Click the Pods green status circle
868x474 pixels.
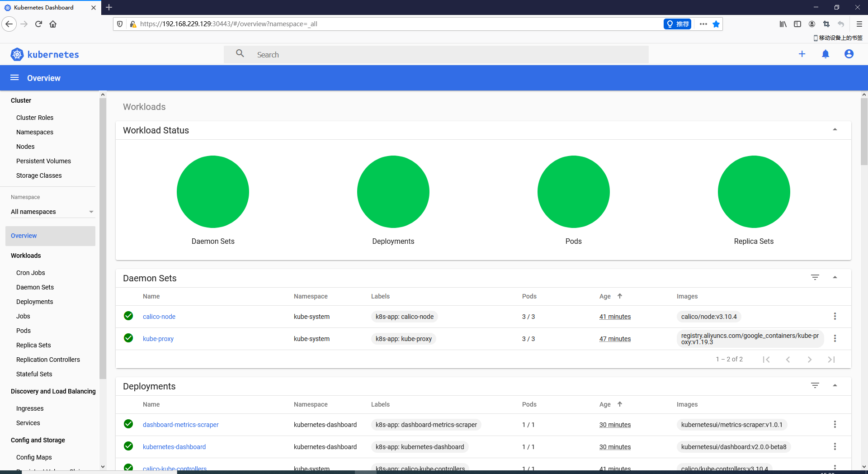click(x=574, y=192)
